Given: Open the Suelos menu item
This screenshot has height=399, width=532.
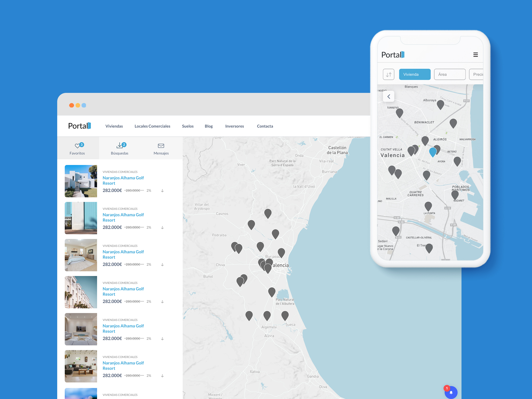Looking at the screenshot, I should pos(188,126).
